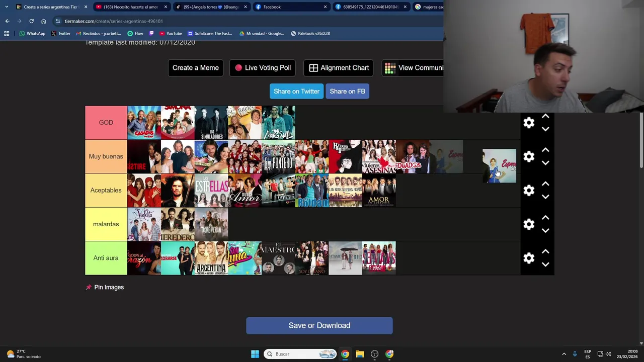Screen dimensions: 644x362
Task: Open settings gear for Aceptables tier
Action: point(529,190)
